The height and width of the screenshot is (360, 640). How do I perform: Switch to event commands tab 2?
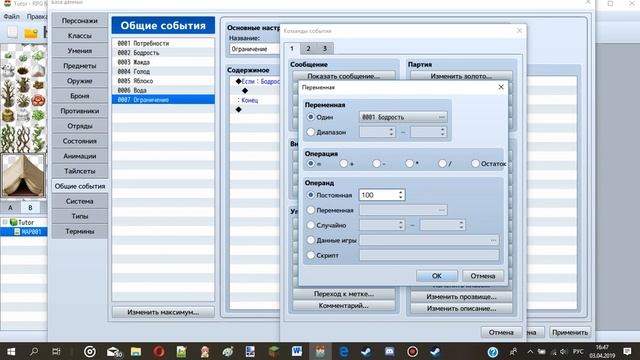[x=308, y=49]
